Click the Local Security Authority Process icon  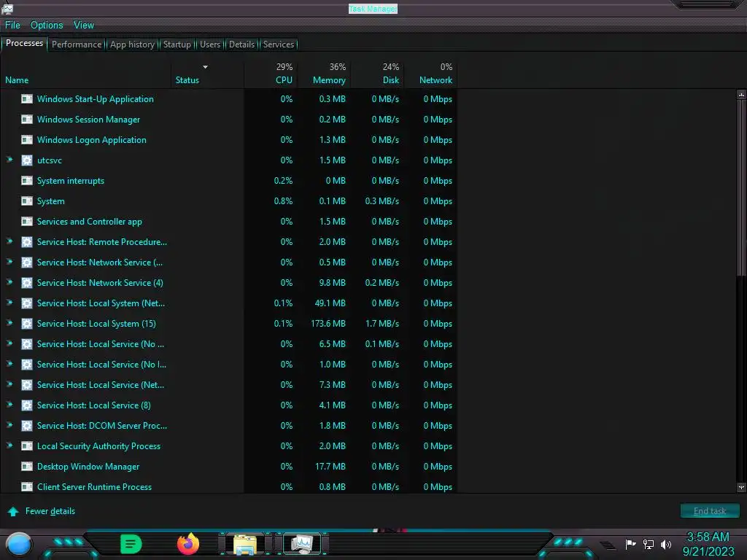pos(27,446)
